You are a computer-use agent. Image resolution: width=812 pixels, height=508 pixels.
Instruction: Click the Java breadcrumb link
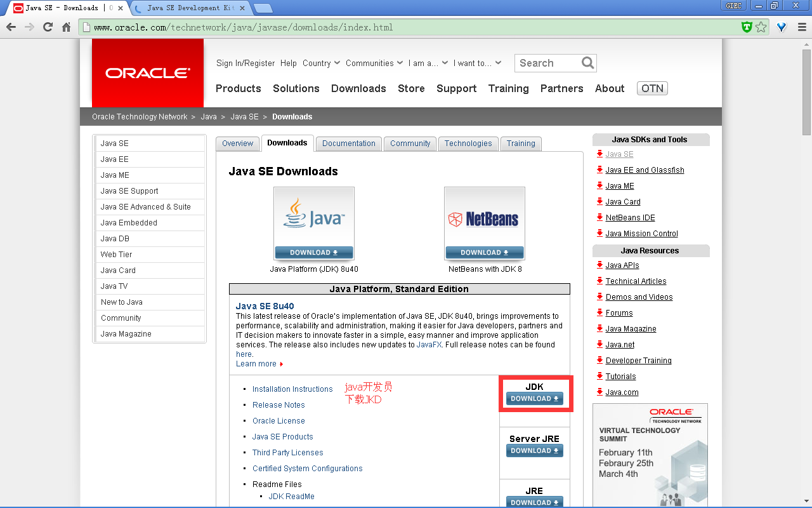click(209, 117)
